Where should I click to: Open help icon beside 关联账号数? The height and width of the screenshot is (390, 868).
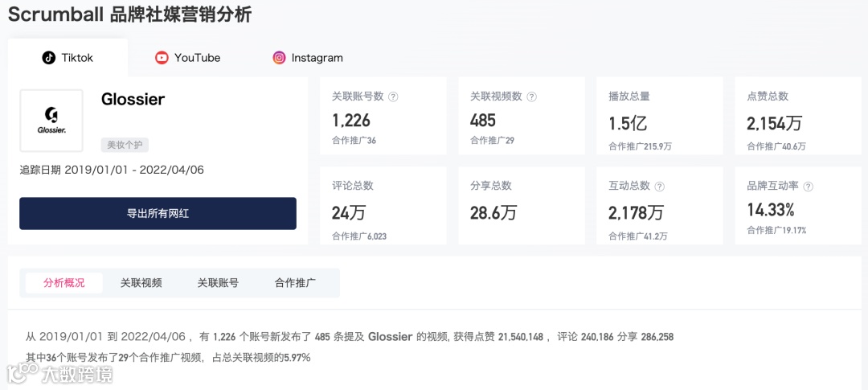coord(393,96)
